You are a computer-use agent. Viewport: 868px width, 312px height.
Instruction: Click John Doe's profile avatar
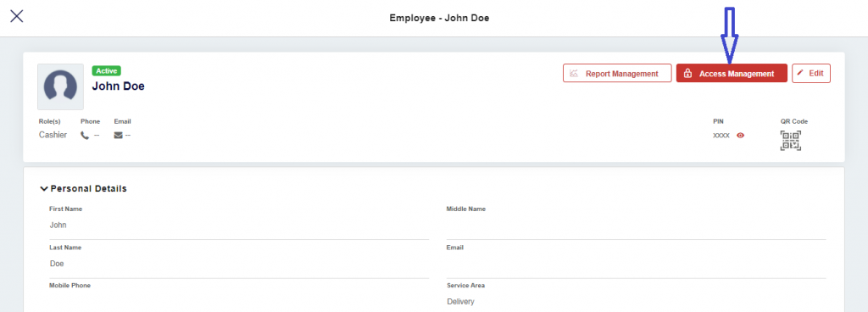(x=60, y=86)
